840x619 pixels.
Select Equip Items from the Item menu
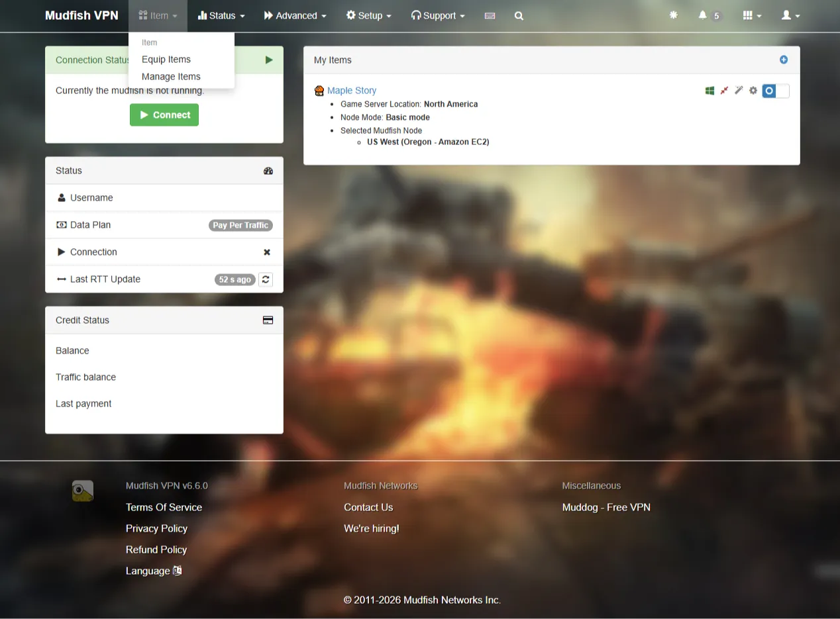[166, 60]
